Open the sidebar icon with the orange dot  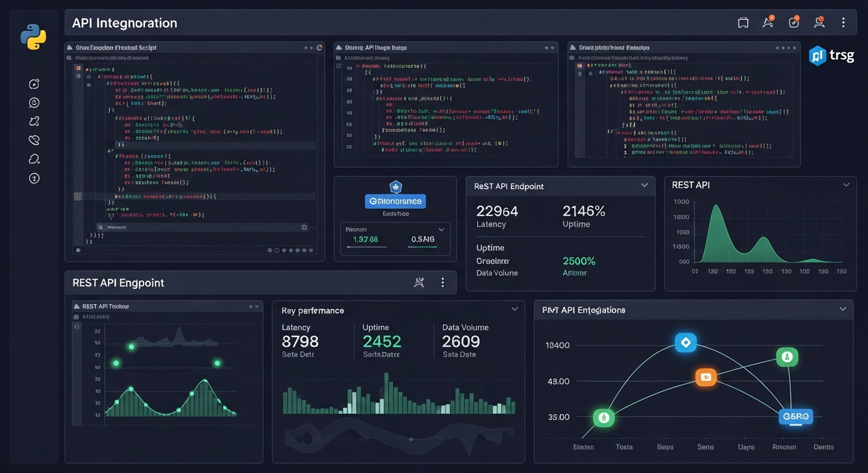(34, 84)
